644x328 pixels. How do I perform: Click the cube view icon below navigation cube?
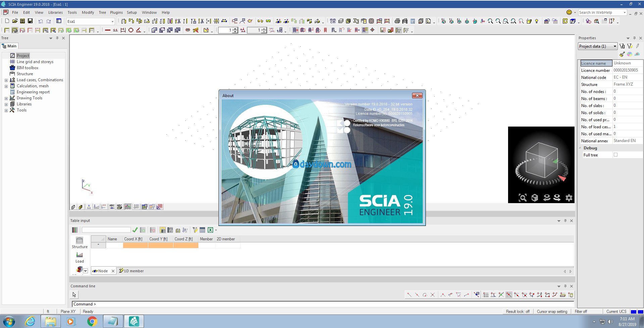(x=535, y=198)
